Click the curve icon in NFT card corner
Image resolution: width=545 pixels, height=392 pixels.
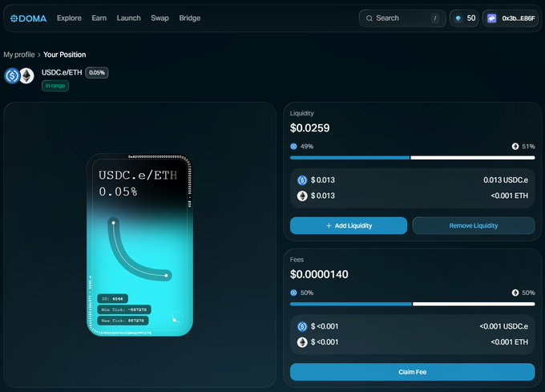[x=176, y=319]
